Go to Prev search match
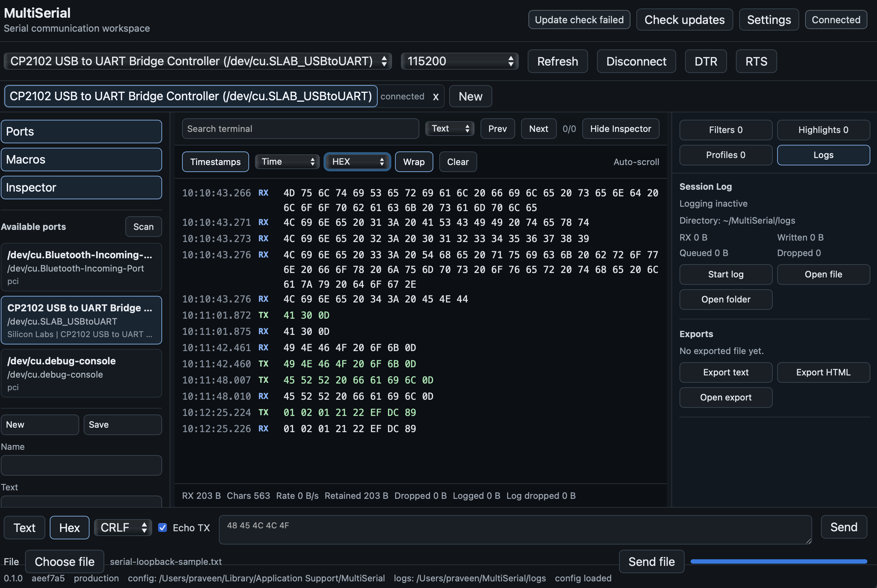The image size is (877, 588). point(497,129)
